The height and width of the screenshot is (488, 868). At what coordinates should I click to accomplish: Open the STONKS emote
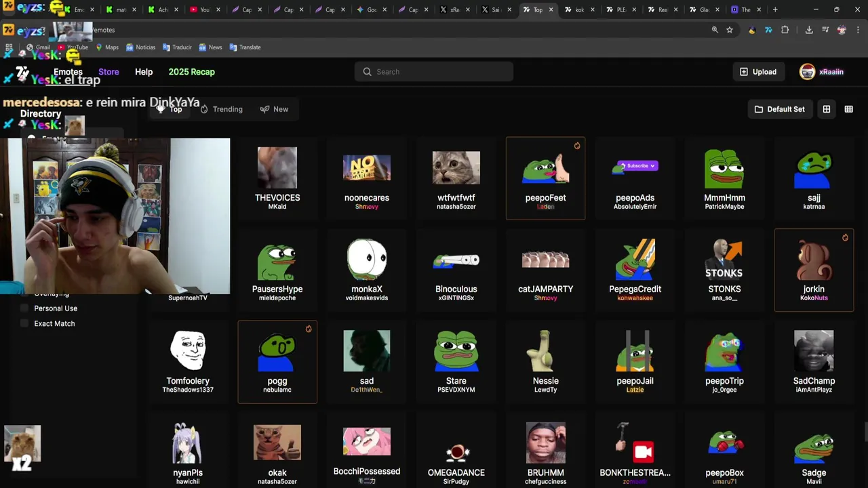(x=724, y=270)
